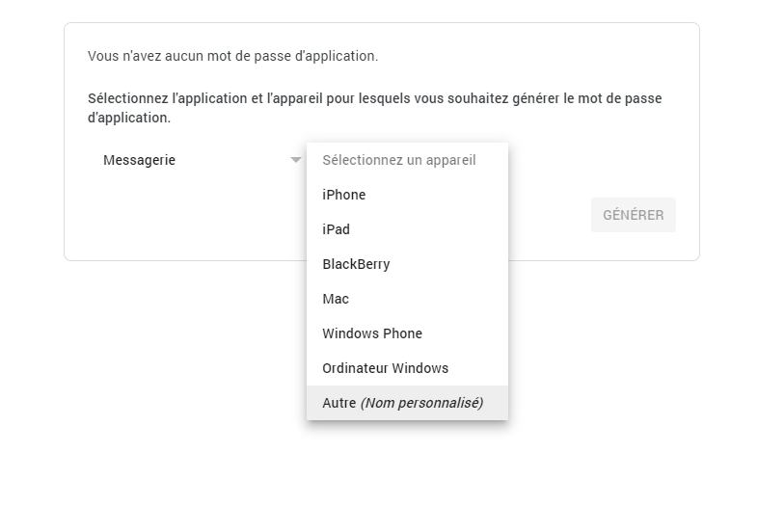
Task: Select iPad as the device
Action: click(x=407, y=229)
